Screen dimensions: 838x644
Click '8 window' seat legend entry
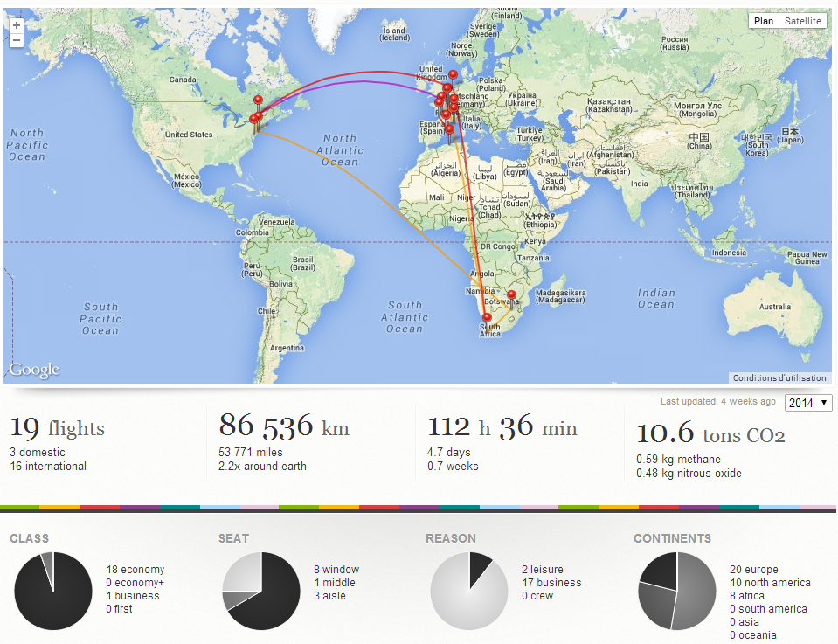point(336,570)
